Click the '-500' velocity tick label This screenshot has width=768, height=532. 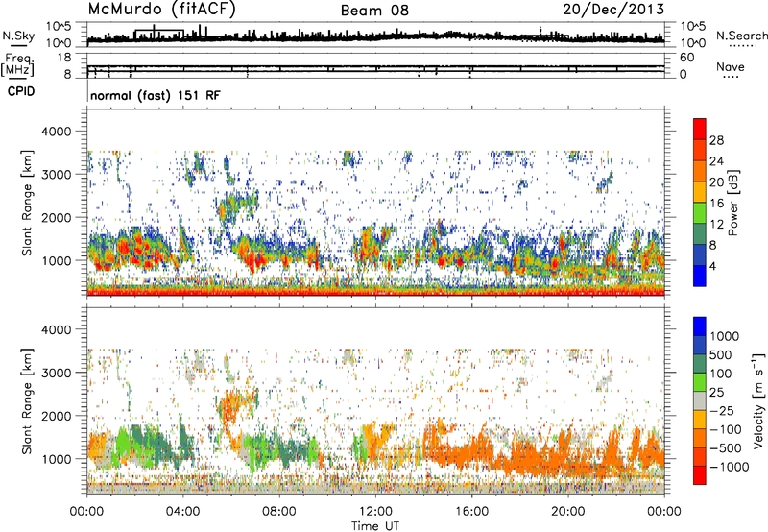click(x=726, y=448)
